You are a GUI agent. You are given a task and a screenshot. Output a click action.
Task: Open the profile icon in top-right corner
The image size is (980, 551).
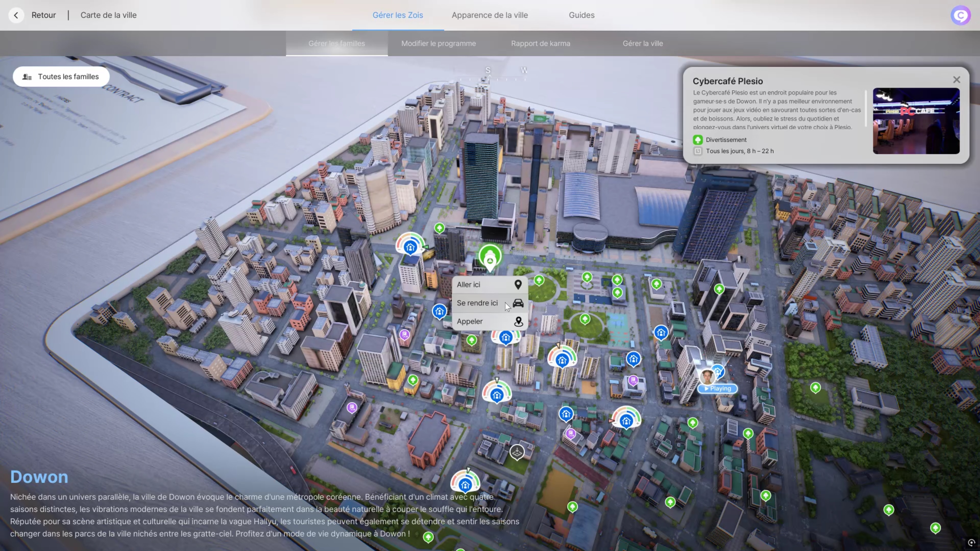pos(960,15)
